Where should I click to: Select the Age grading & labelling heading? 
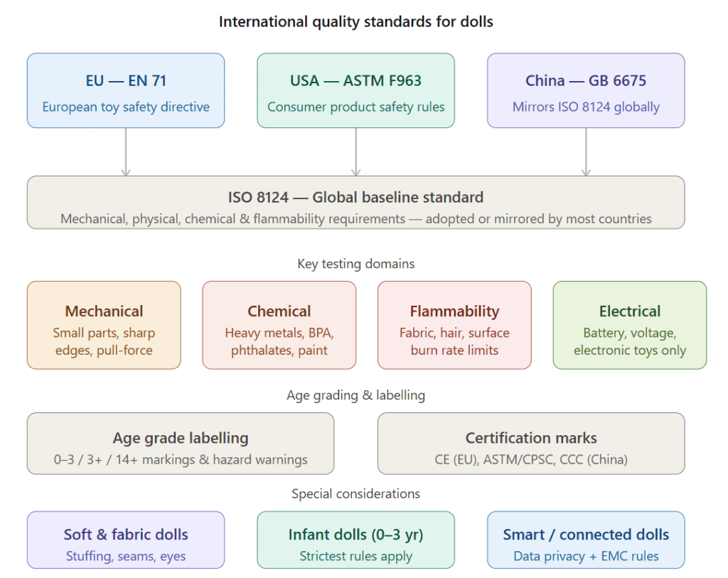[x=355, y=395]
